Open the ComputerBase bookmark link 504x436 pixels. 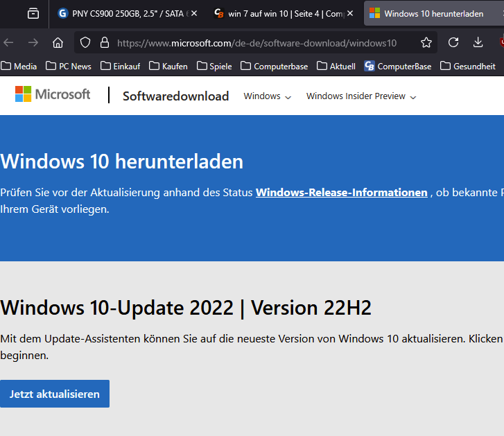click(x=398, y=66)
